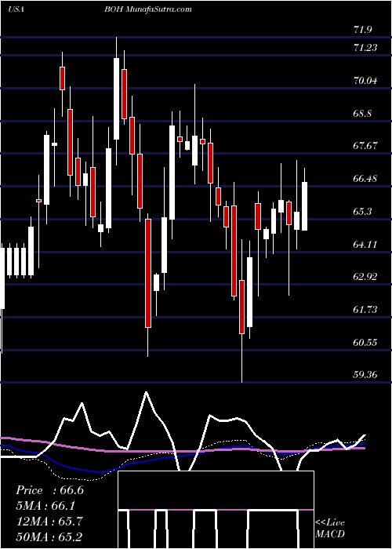Click the 66.48 price level label
Viewport: 392px width, 549px height.
(x=365, y=179)
